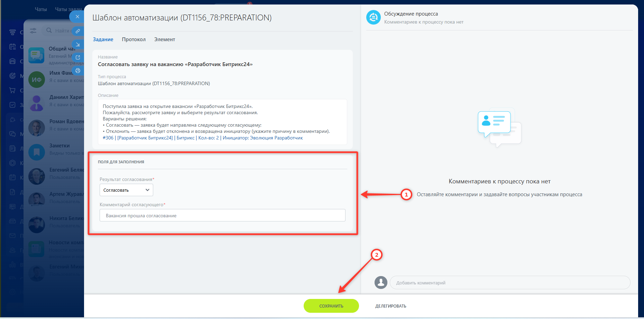644x319 pixels.
Task: Select the Чаты задач tab in the background
Action: [x=68, y=9]
